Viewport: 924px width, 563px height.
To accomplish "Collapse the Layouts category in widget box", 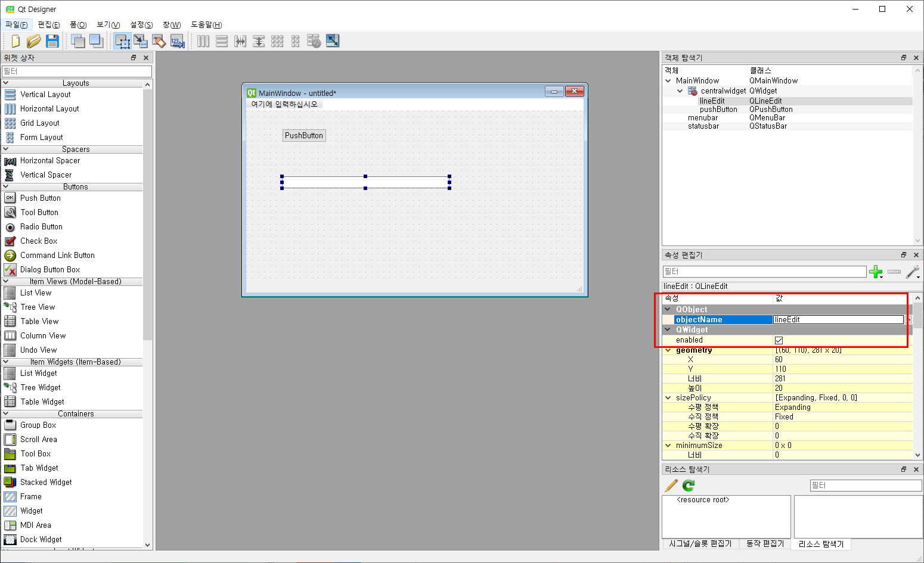I will click(x=6, y=83).
